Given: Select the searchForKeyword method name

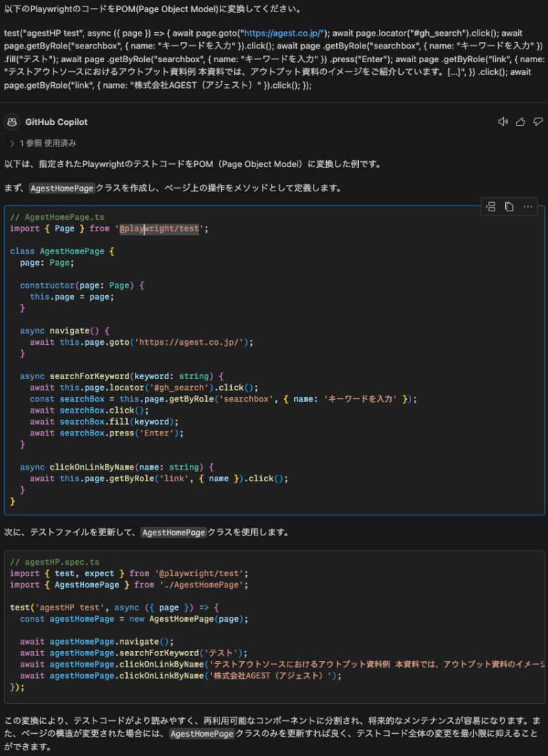Looking at the screenshot, I should click(79, 376).
